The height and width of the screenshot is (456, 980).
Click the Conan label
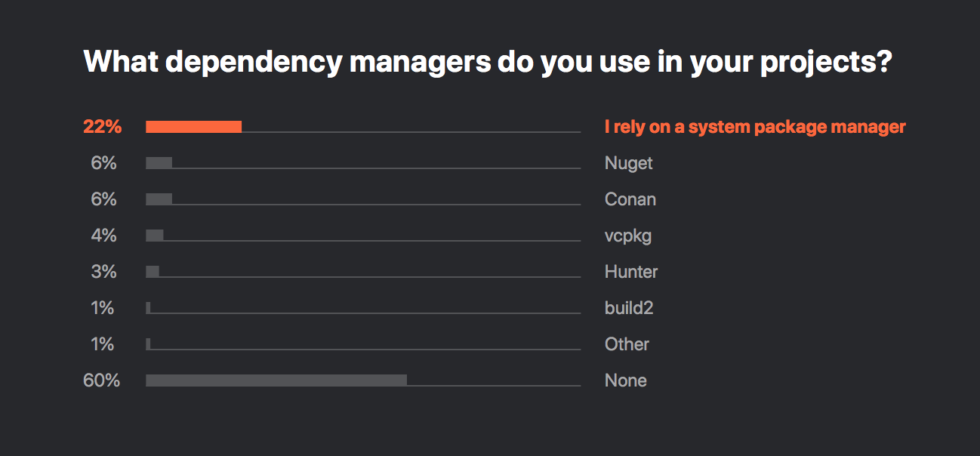[x=630, y=199]
